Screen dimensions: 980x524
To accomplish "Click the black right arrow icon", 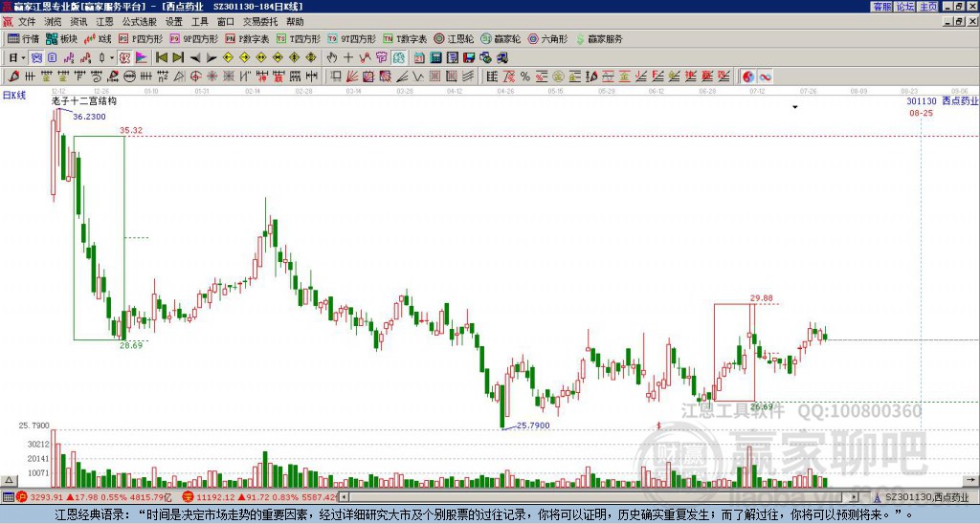I will [212, 58].
